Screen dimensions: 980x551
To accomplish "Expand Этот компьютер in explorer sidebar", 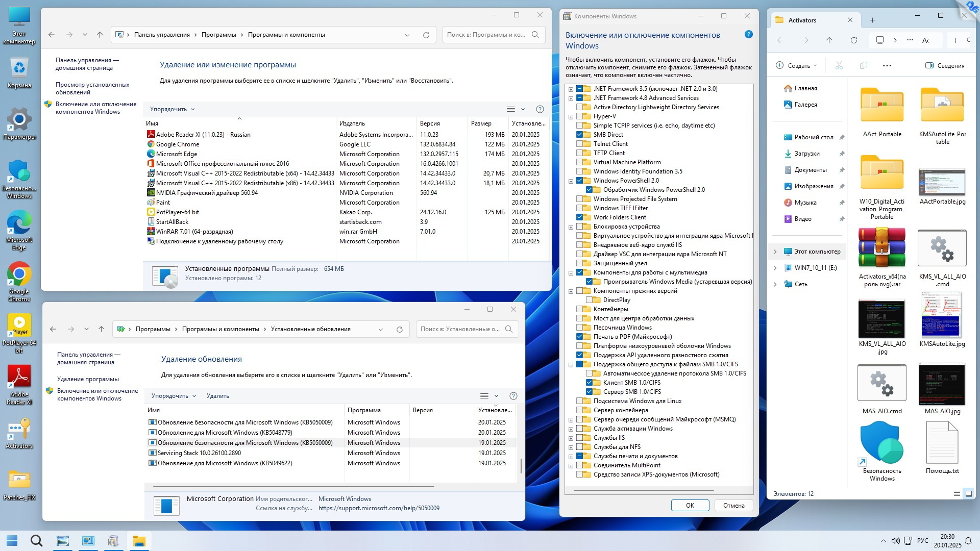I will 775,252.
